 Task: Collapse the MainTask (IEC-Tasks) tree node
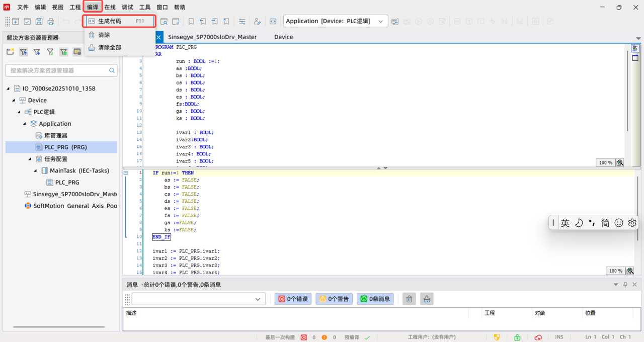click(x=36, y=171)
